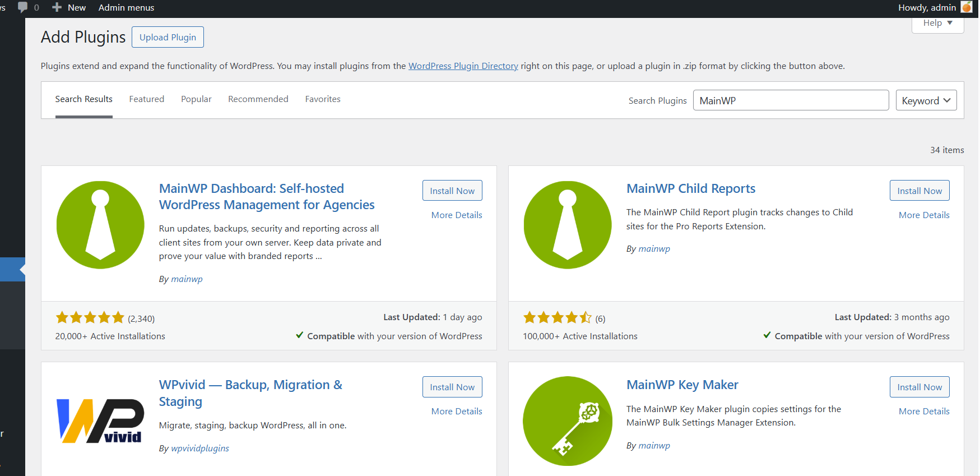
Task: Click the Search Plugins input field
Action: [x=790, y=100]
